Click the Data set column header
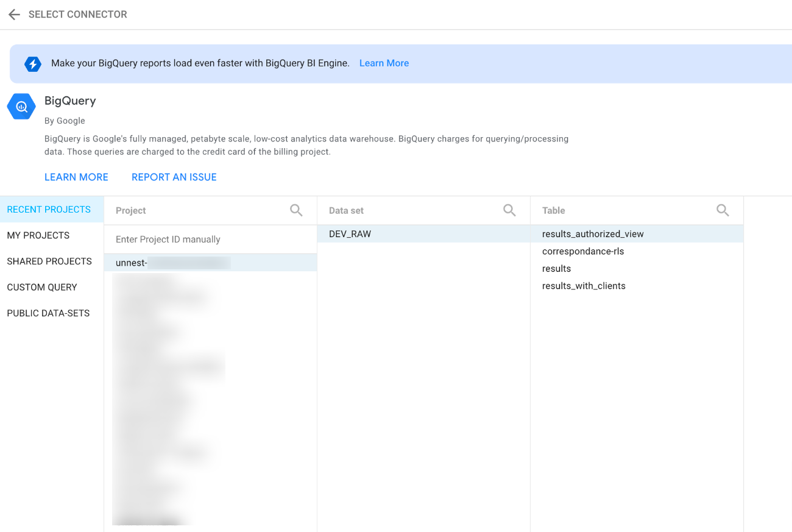This screenshot has width=792, height=532. tap(346, 210)
